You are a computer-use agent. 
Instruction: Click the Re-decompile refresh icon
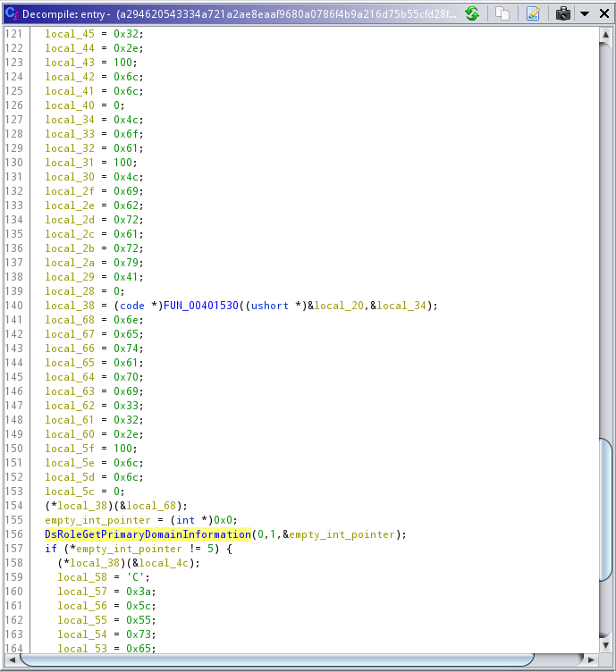[472, 13]
